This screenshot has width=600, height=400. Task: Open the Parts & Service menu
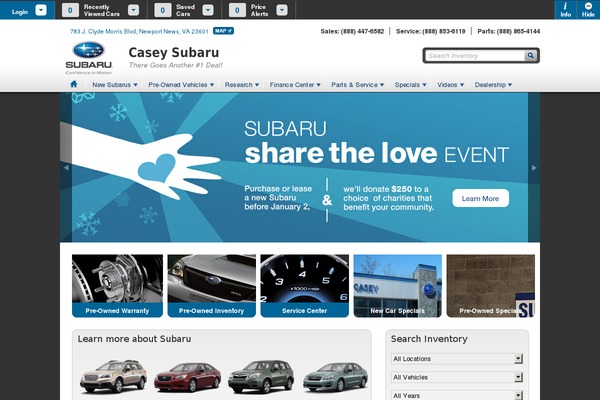coord(357,85)
